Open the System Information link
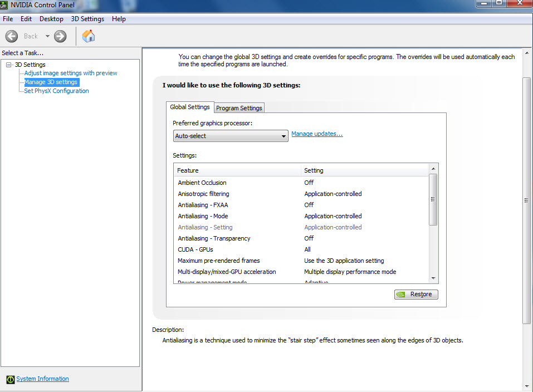This screenshot has width=533, height=392. (x=42, y=379)
